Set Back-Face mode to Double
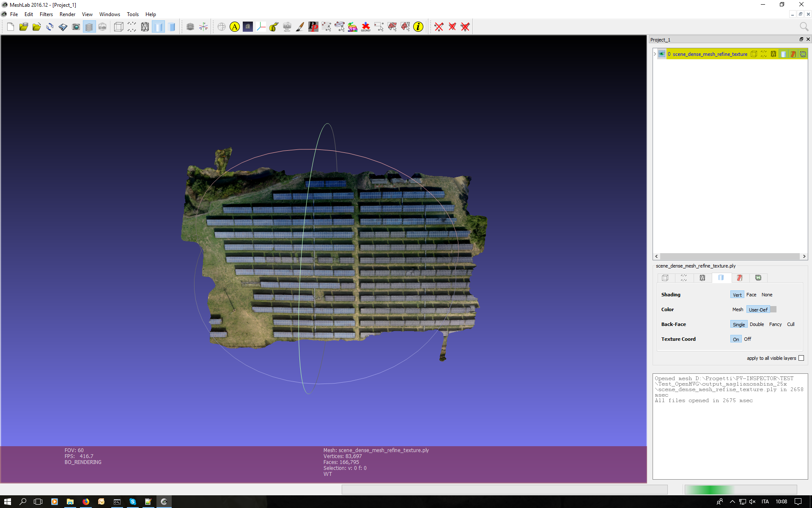This screenshot has height=508, width=812. tap(757, 324)
